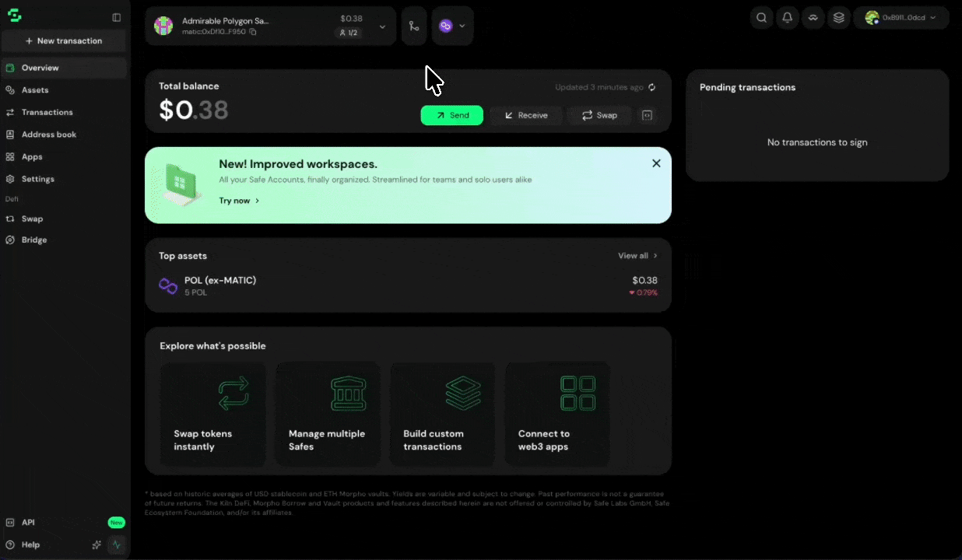962x560 pixels.
Task: Follow the Try now link
Action: (239, 201)
